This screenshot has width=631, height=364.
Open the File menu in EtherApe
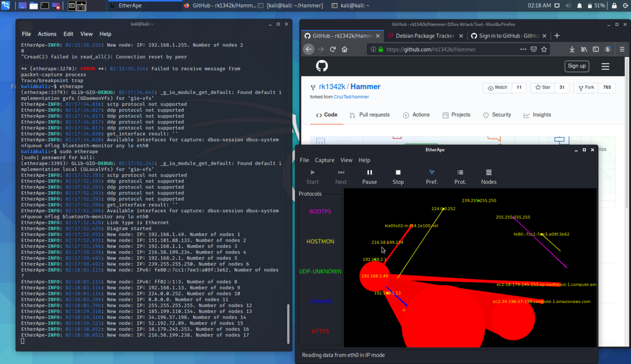coord(304,160)
